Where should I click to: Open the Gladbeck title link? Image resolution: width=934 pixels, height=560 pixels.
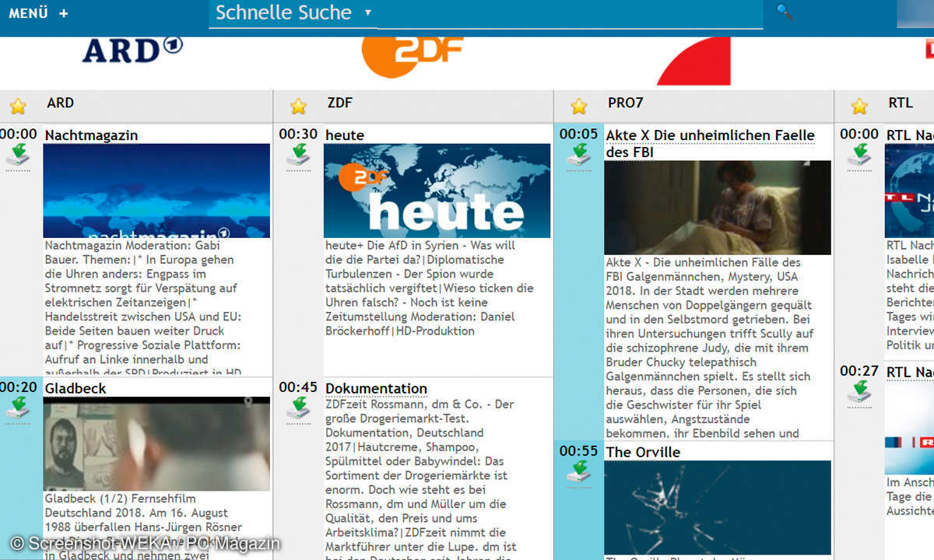click(75, 389)
